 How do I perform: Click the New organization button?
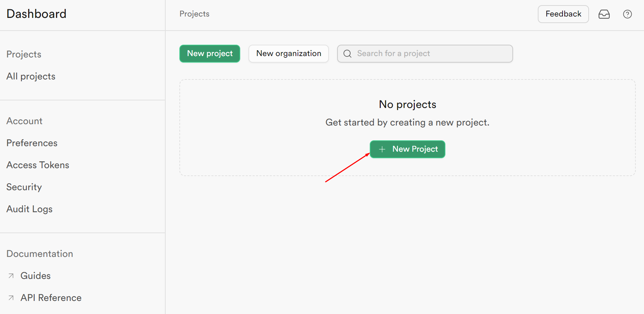pos(288,53)
